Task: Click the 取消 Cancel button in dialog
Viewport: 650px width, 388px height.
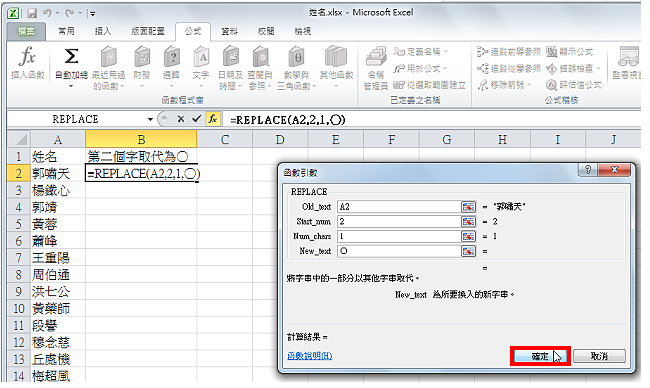Action: [x=599, y=356]
